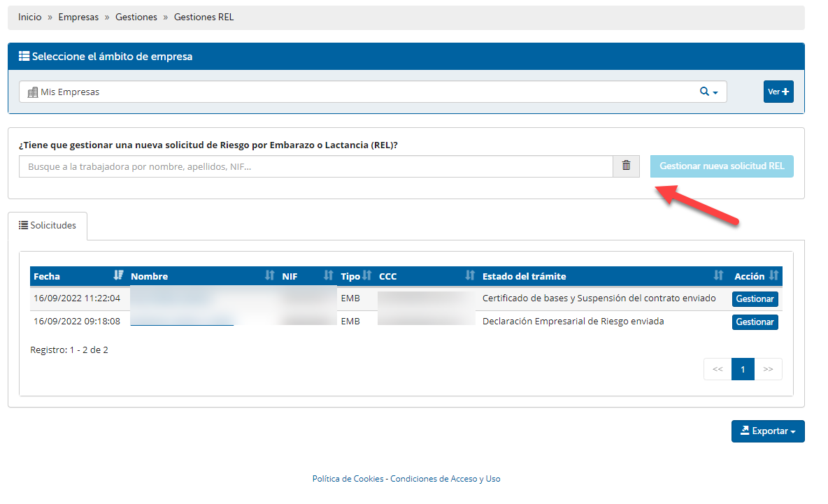Focus the worker search input field
This screenshot has width=828, height=504.
(315, 166)
